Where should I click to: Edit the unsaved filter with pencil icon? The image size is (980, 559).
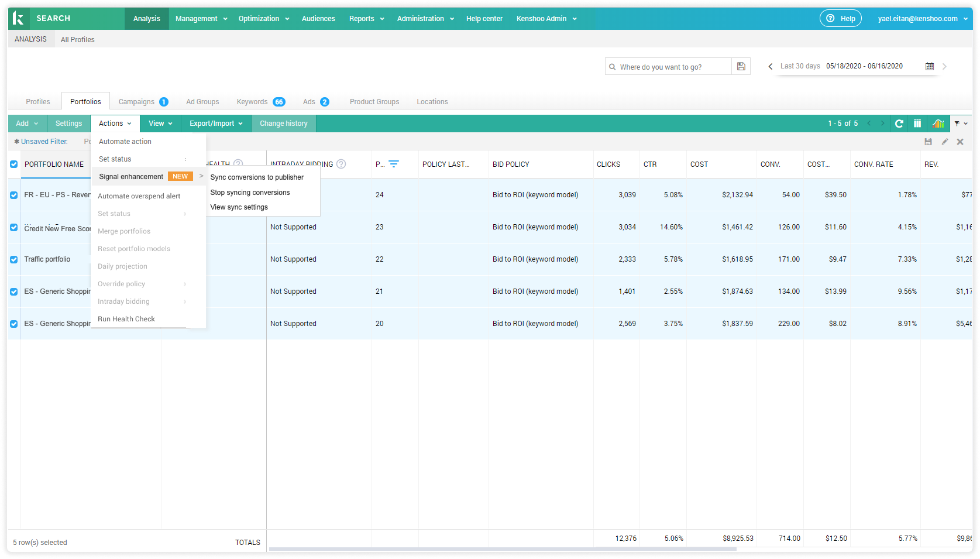(x=944, y=142)
